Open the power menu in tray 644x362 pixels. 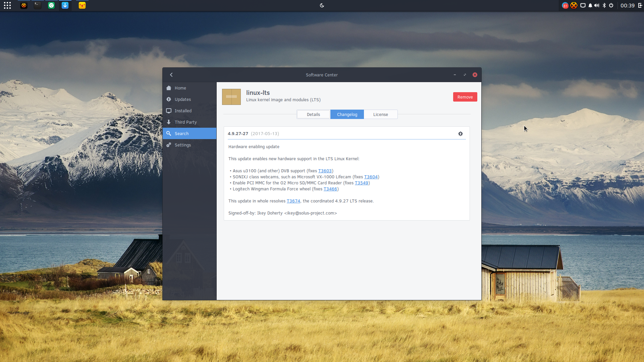click(x=611, y=5)
